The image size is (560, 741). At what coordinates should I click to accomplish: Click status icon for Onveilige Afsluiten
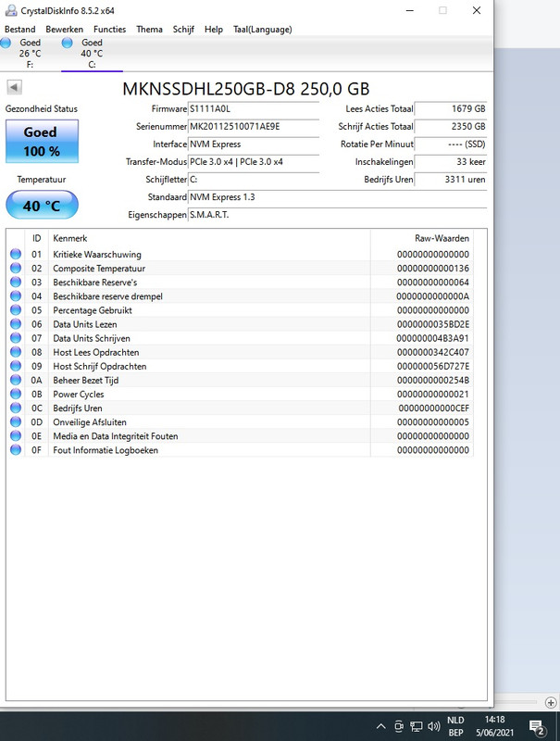pyautogui.click(x=16, y=421)
